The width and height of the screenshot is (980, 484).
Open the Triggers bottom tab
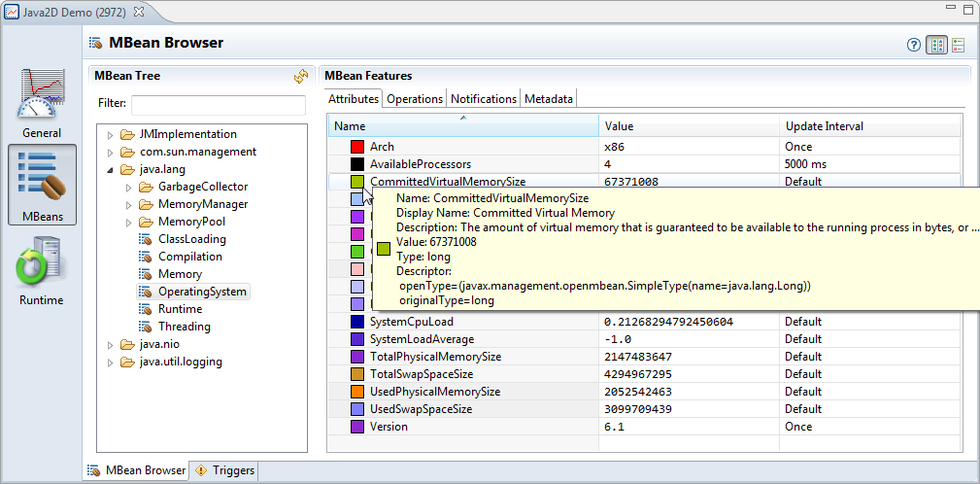click(x=225, y=470)
